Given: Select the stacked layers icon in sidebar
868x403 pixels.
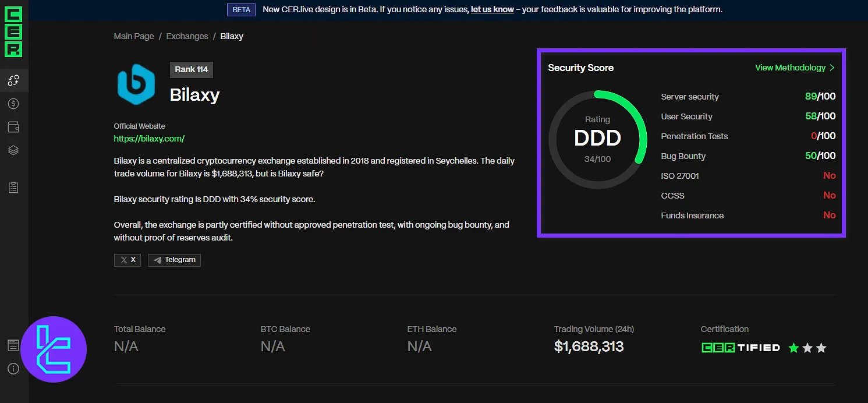Looking at the screenshot, I should coord(13,150).
